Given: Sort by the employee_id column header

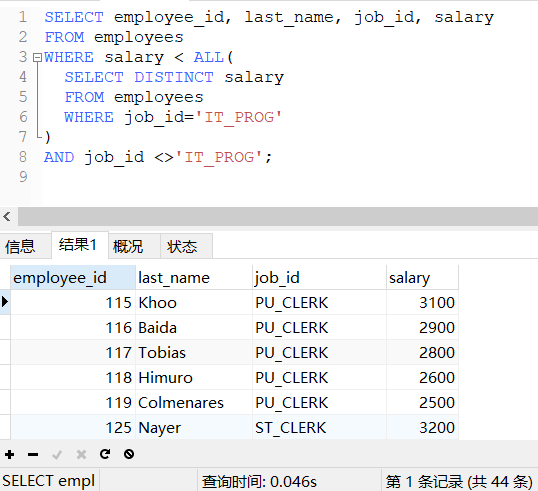Looking at the screenshot, I should (x=73, y=277).
